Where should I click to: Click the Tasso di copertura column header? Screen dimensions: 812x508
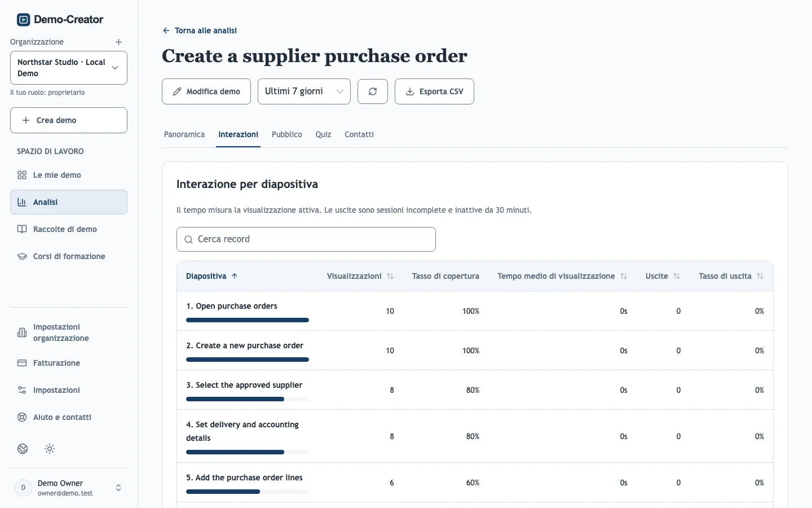pos(445,276)
